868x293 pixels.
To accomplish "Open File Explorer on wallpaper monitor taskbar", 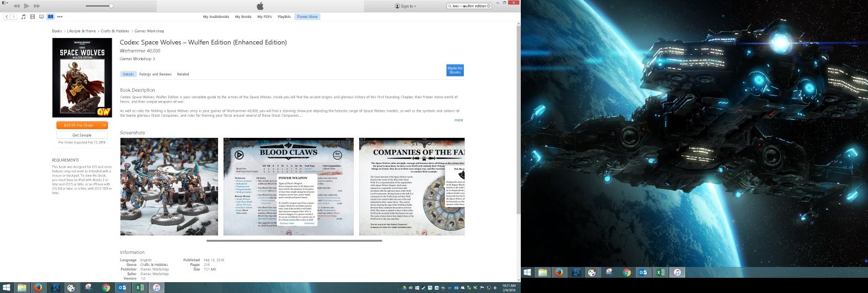I will coord(542,272).
